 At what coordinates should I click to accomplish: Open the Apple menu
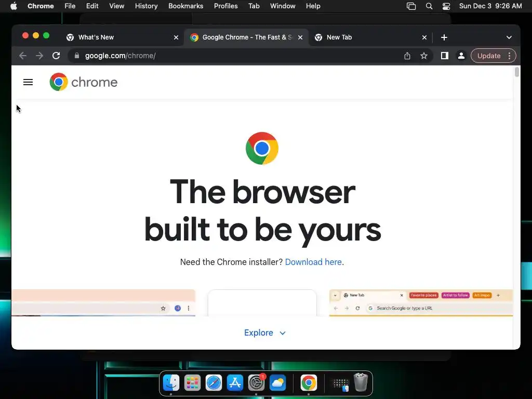[x=14, y=6]
